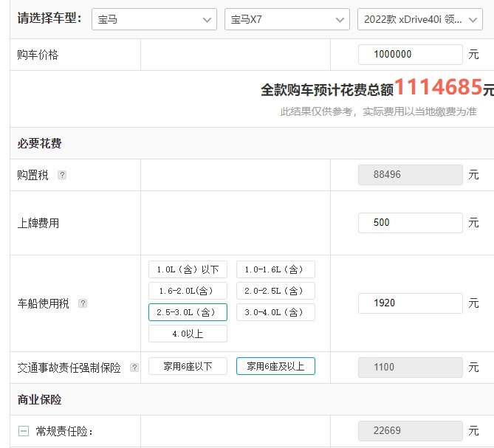Click the 商业保险 section header

(39, 400)
